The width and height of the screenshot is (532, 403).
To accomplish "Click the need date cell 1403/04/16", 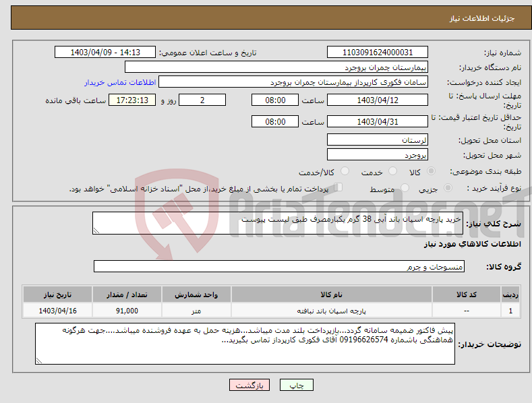I will click(x=58, y=311).
